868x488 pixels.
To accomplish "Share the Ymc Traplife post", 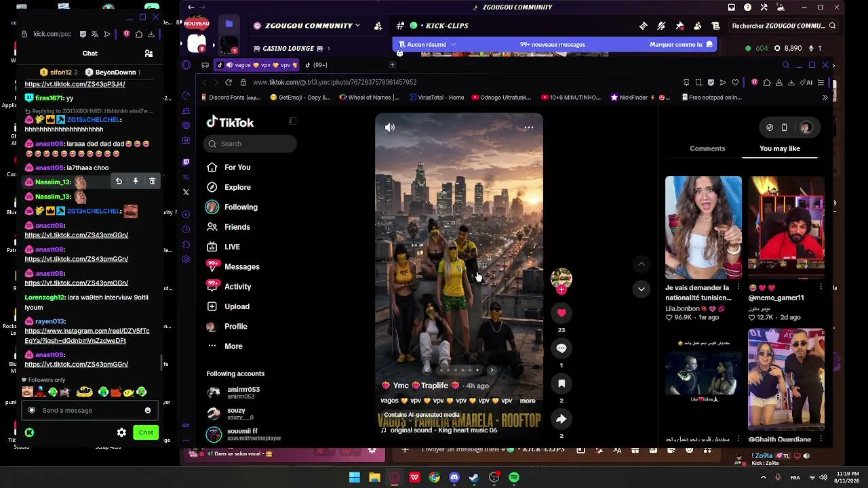I will 561,420.
